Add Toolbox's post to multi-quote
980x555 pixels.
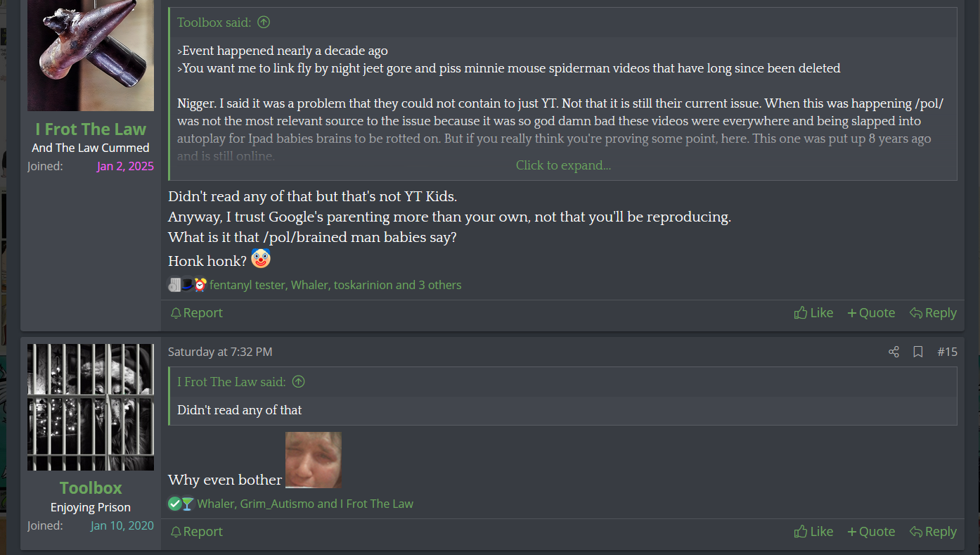tap(871, 532)
